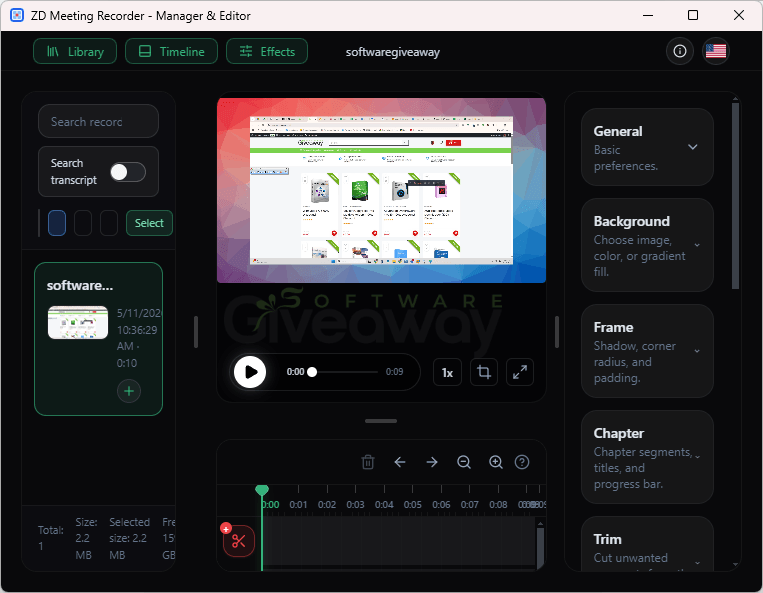763x593 pixels.
Task: Click the green timeline playhead marker
Action: [x=262, y=490]
